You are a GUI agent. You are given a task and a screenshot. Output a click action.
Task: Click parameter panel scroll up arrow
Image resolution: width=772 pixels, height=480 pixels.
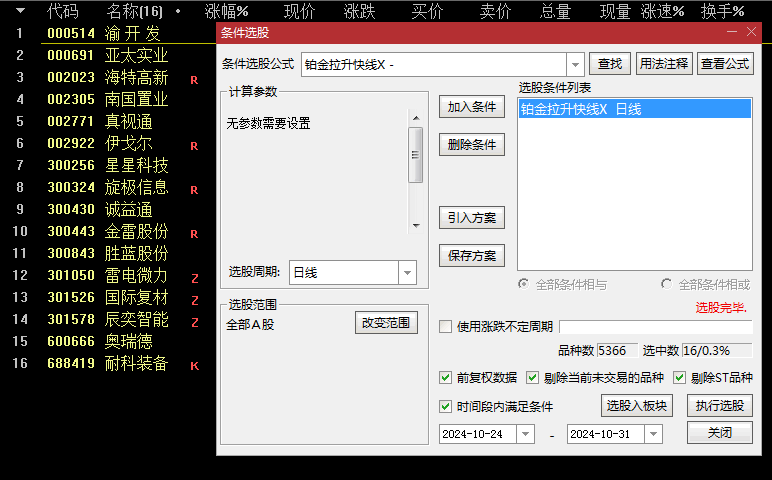416,118
